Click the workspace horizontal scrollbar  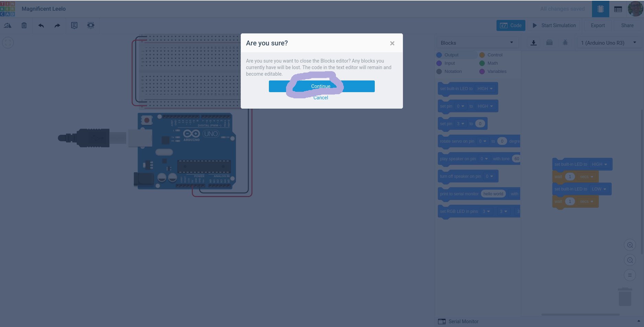click(x=580, y=315)
